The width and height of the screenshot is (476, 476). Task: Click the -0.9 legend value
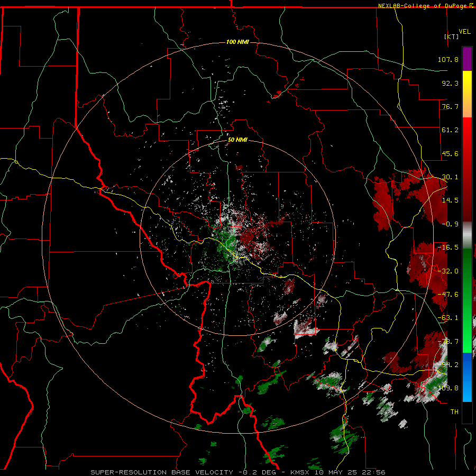point(450,224)
